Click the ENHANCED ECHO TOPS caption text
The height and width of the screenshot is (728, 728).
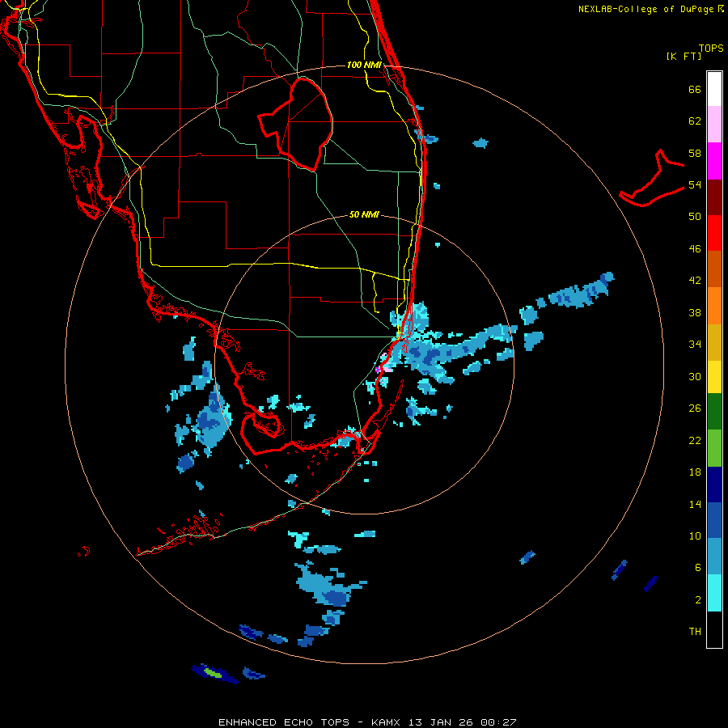pos(284,722)
